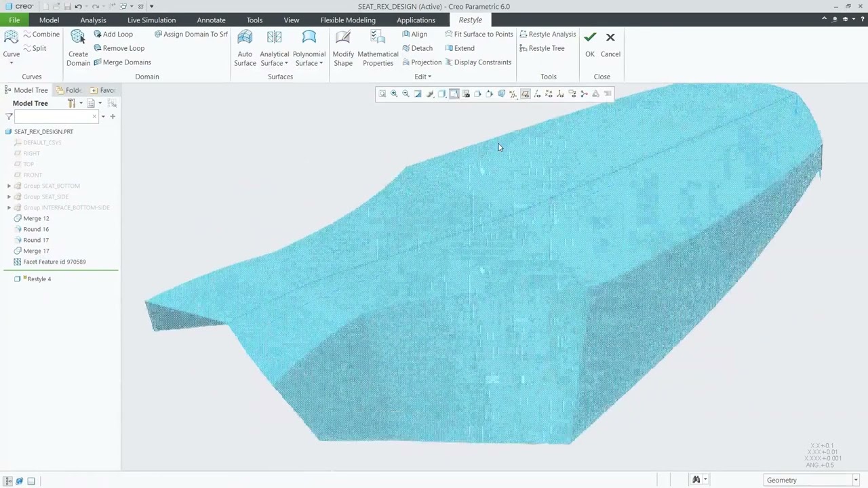The width and height of the screenshot is (868, 488).
Task: Click OK to accept Restyle
Action: click(590, 45)
